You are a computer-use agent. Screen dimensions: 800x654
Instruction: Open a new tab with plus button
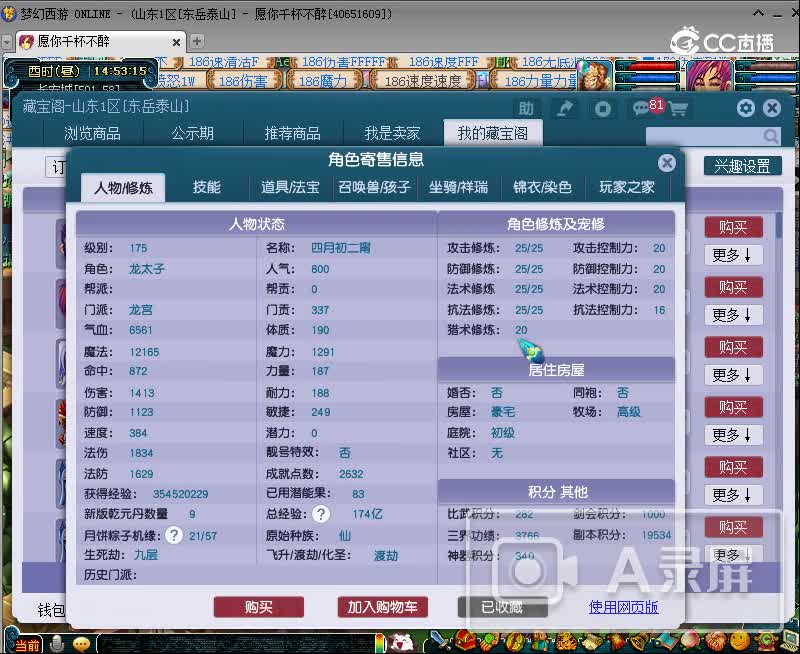197,41
